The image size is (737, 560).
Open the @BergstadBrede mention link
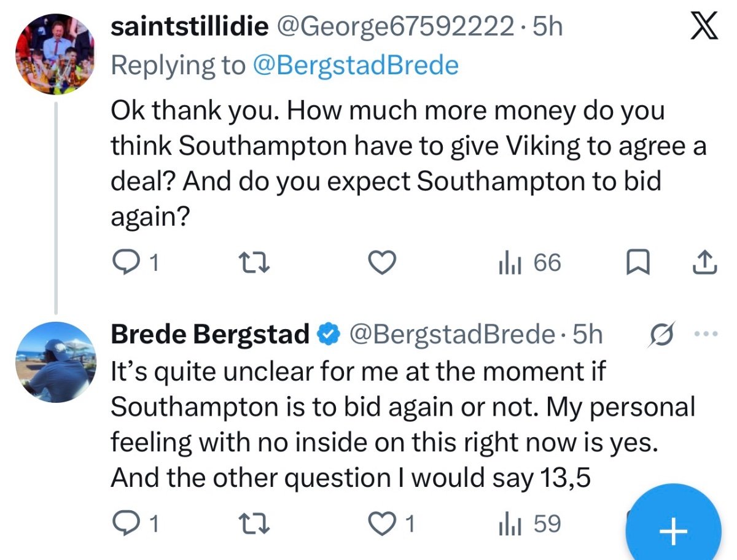pos(356,66)
